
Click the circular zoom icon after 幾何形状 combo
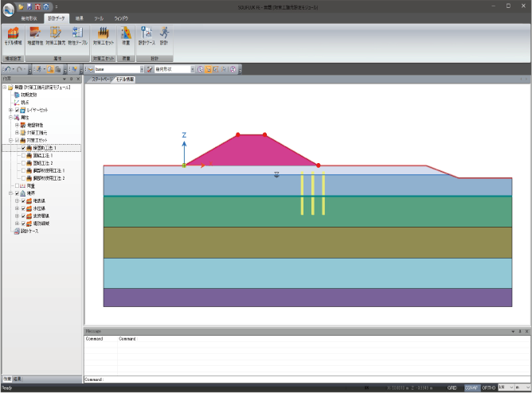pos(201,69)
